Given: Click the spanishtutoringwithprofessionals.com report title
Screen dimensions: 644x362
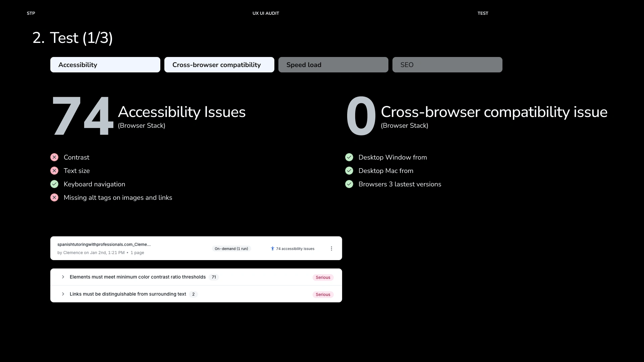Looking at the screenshot, I should pyautogui.click(x=104, y=244).
